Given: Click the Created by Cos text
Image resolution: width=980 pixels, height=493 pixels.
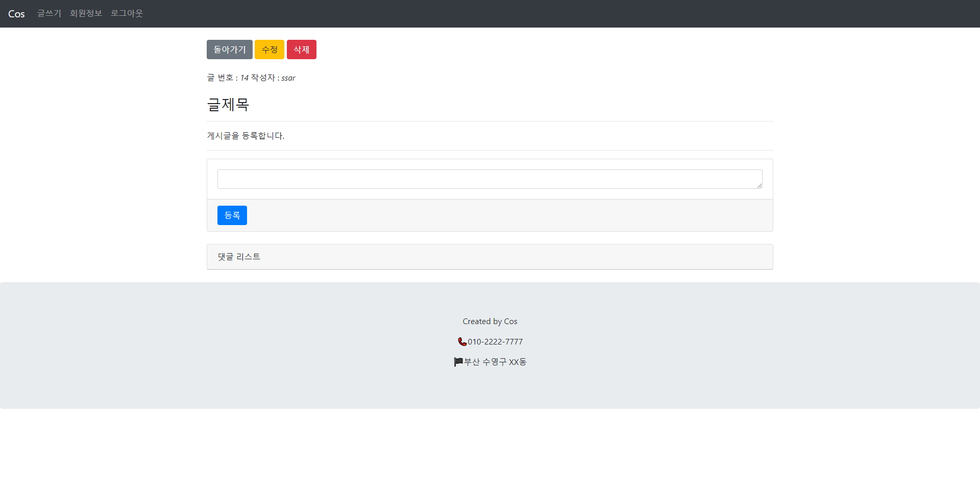Looking at the screenshot, I should 490,322.
